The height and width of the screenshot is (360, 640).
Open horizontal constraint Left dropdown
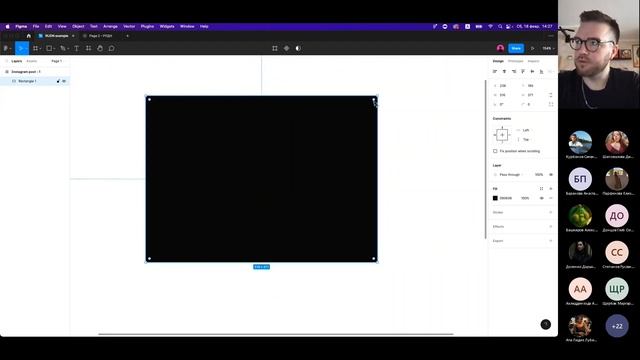(x=525, y=130)
